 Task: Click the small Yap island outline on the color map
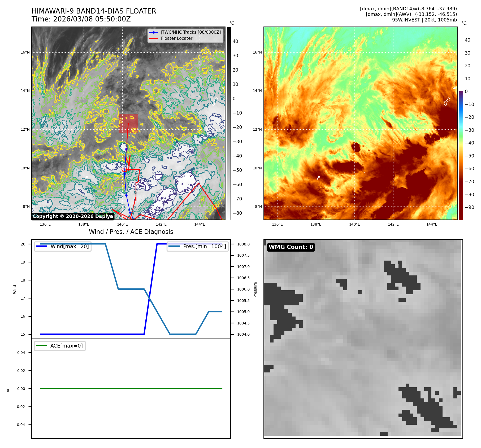[319, 178]
